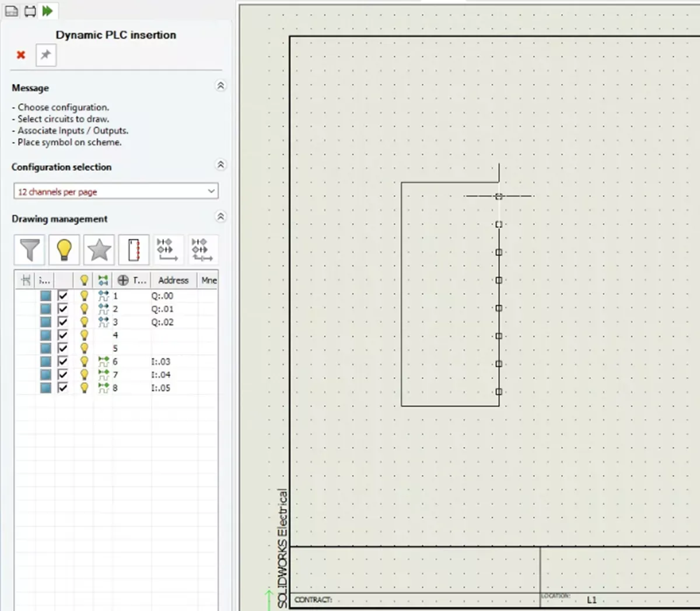Image resolution: width=700 pixels, height=611 pixels.
Task: Click the funnel filter button
Action: 30,250
